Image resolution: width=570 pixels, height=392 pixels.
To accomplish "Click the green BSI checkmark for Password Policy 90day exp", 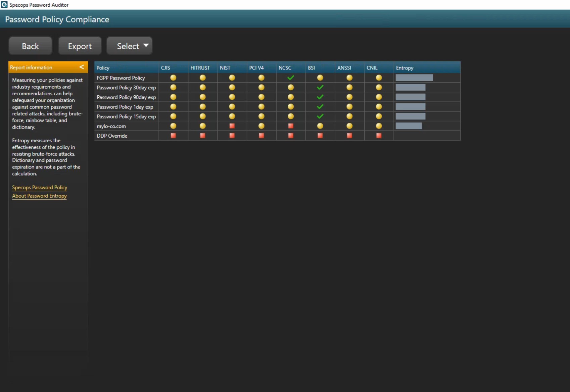I will pyautogui.click(x=320, y=97).
